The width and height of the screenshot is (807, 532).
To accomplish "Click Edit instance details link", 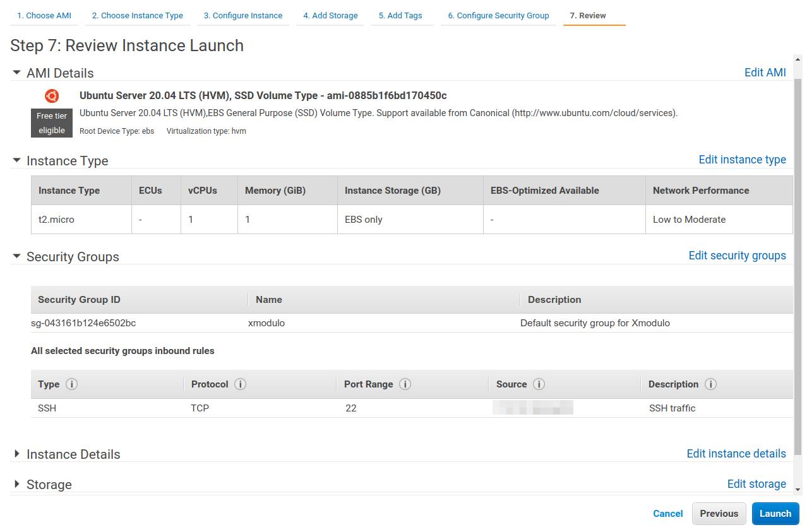I will coord(736,453).
